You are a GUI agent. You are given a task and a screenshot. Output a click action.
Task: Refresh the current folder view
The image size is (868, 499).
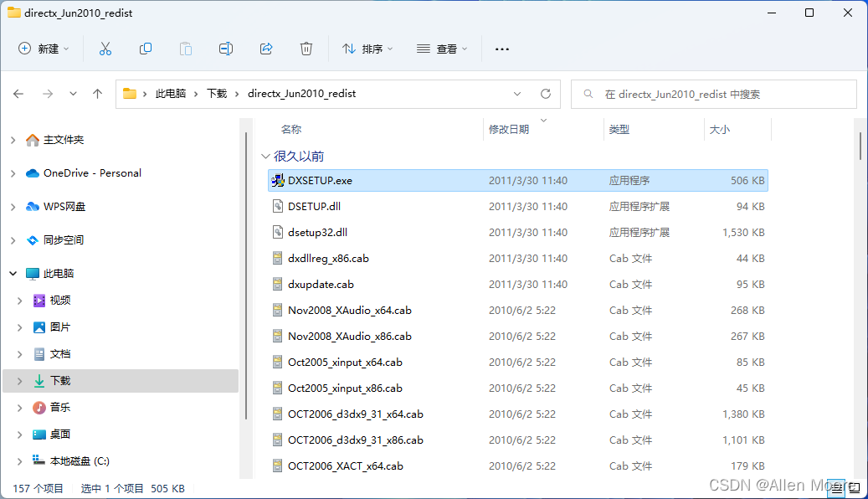pyautogui.click(x=546, y=94)
